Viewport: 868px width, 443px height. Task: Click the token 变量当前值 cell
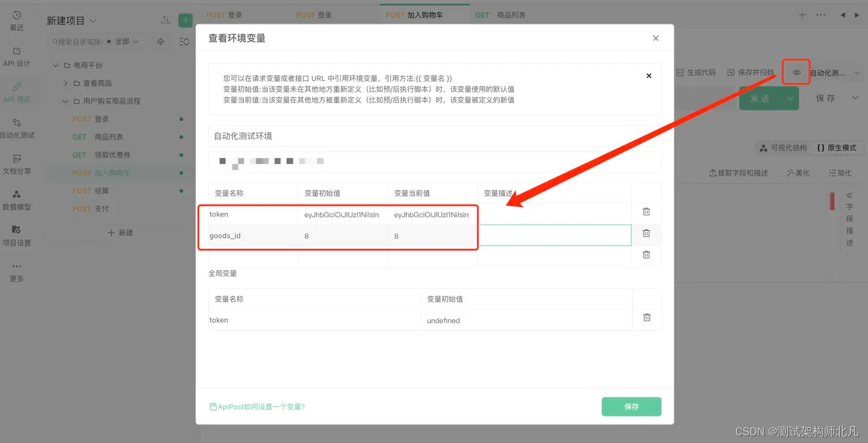coord(433,215)
